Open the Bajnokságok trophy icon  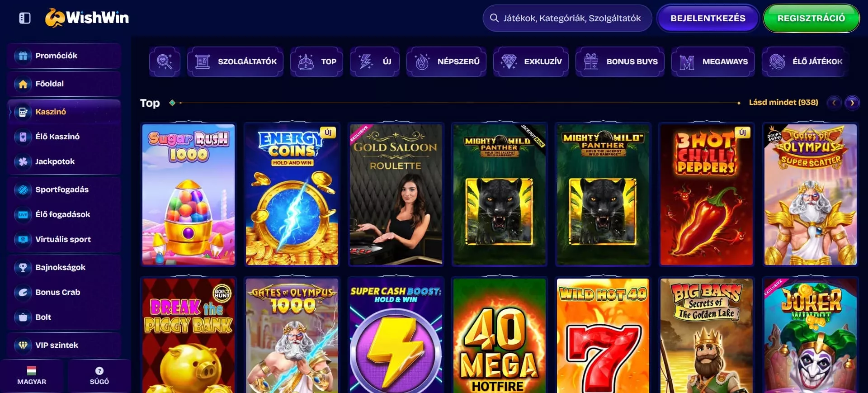click(23, 267)
